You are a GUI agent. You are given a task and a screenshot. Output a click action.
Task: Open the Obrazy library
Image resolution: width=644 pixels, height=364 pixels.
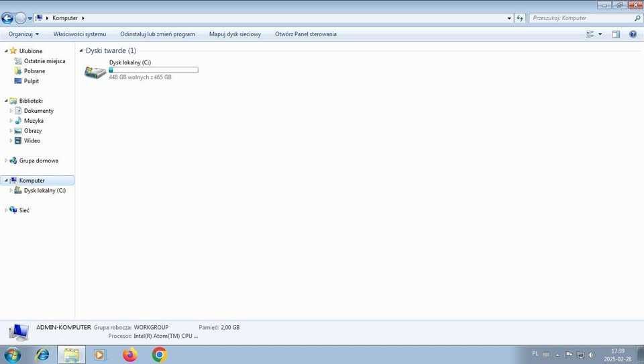click(x=33, y=131)
